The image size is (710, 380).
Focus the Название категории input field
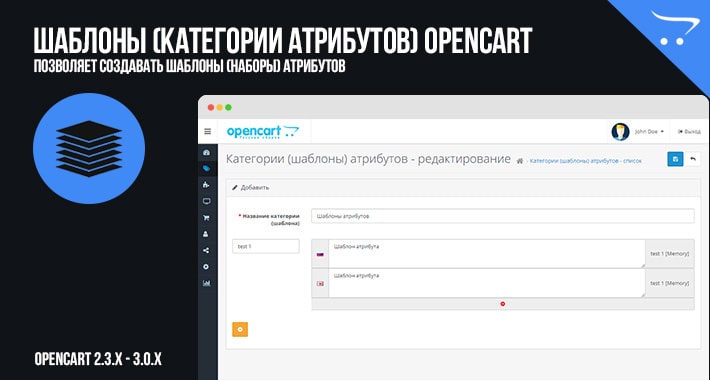pos(503,216)
